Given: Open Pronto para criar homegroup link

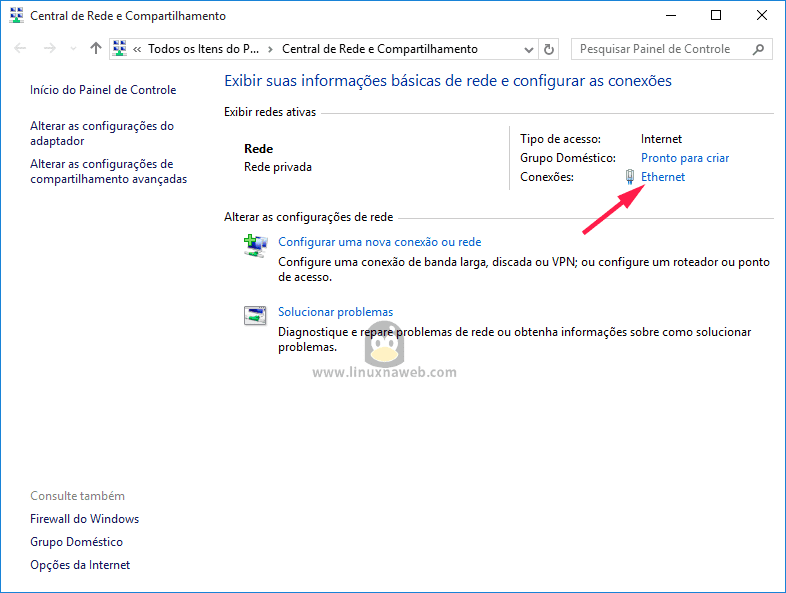Looking at the screenshot, I should point(685,158).
